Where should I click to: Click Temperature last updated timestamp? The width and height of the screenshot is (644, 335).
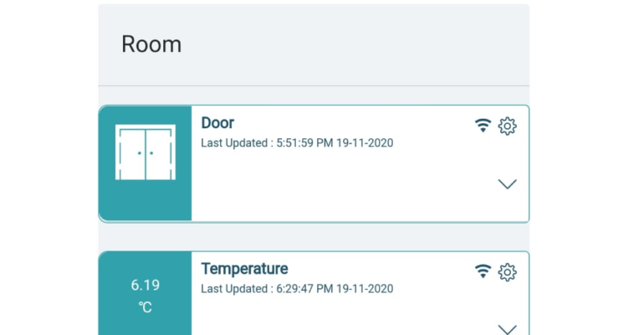297,289
